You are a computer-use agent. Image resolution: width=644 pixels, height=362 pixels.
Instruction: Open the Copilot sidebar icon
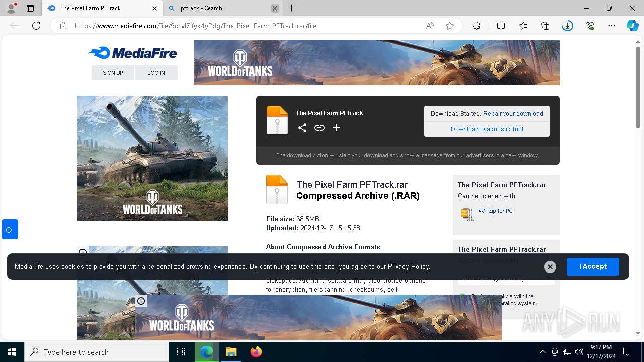click(632, 26)
